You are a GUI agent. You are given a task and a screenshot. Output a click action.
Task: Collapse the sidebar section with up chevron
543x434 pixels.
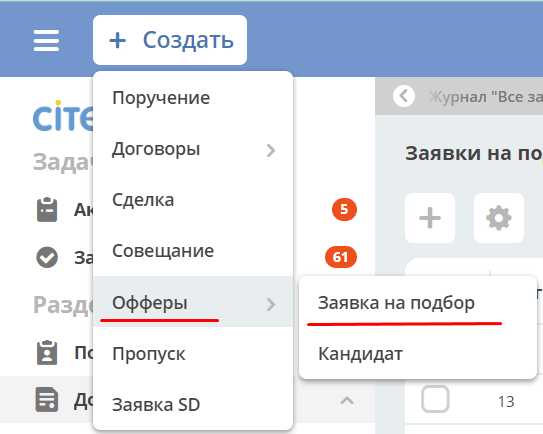347,401
